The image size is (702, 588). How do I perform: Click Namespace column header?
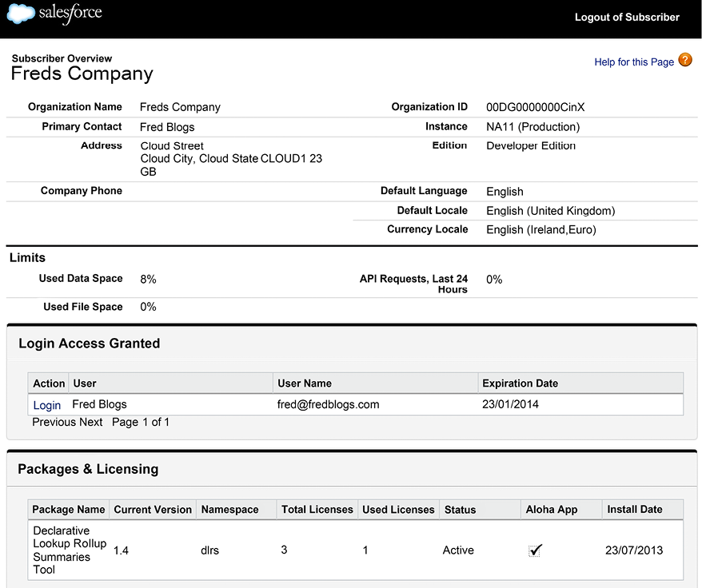coord(236,509)
